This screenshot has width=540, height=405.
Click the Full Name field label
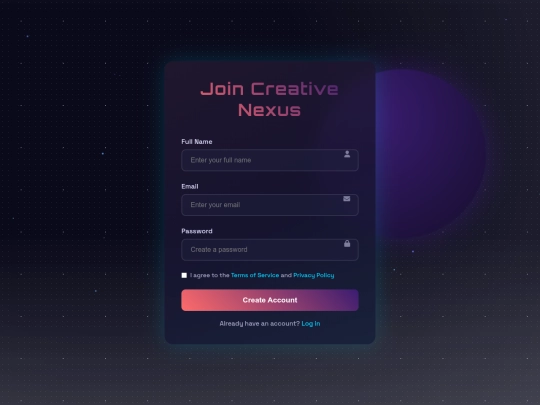pos(197,142)
